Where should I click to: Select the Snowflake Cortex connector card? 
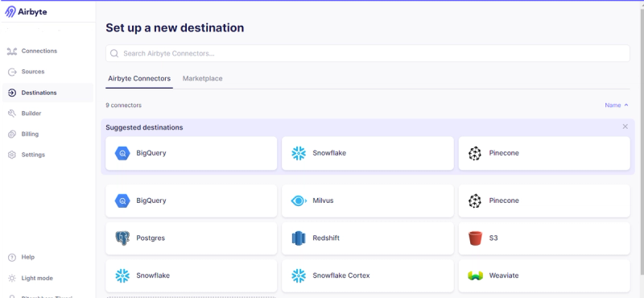(368, 275)
